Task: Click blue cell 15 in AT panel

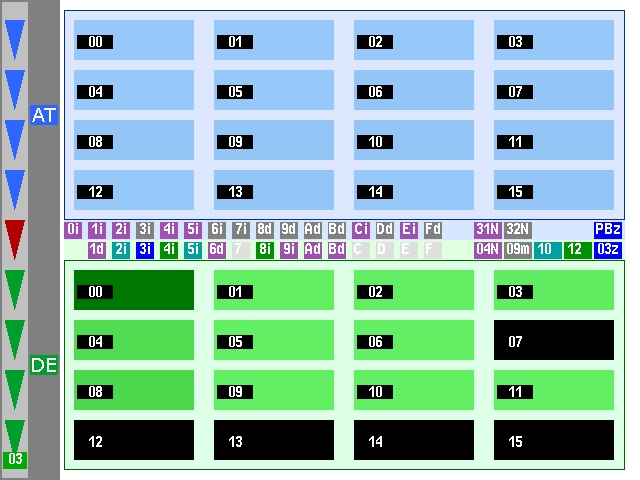Action: pos(554,190)
